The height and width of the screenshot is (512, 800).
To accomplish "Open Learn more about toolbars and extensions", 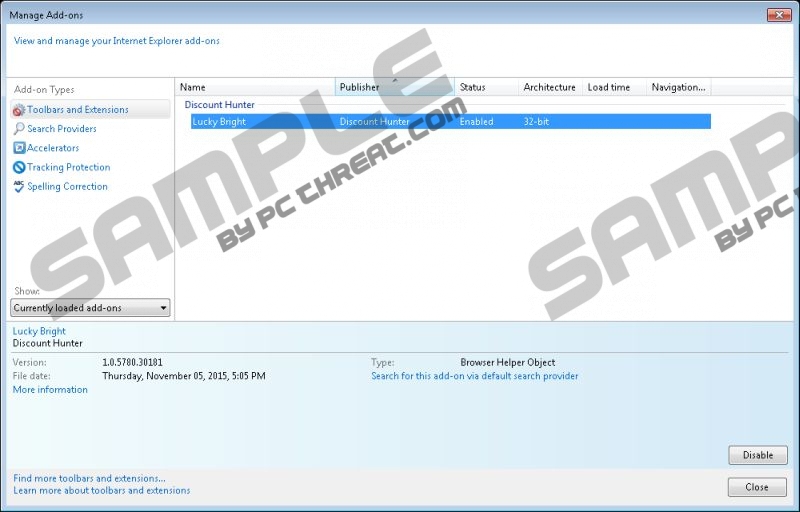I will pos(101,491).
